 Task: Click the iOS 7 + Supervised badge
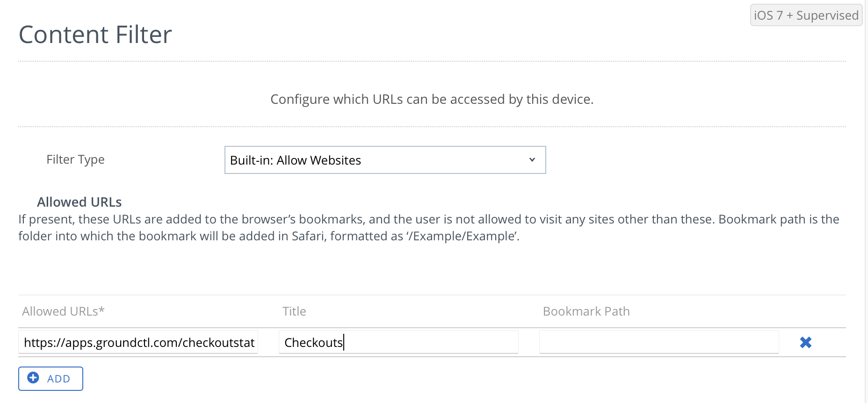(806, 15)
